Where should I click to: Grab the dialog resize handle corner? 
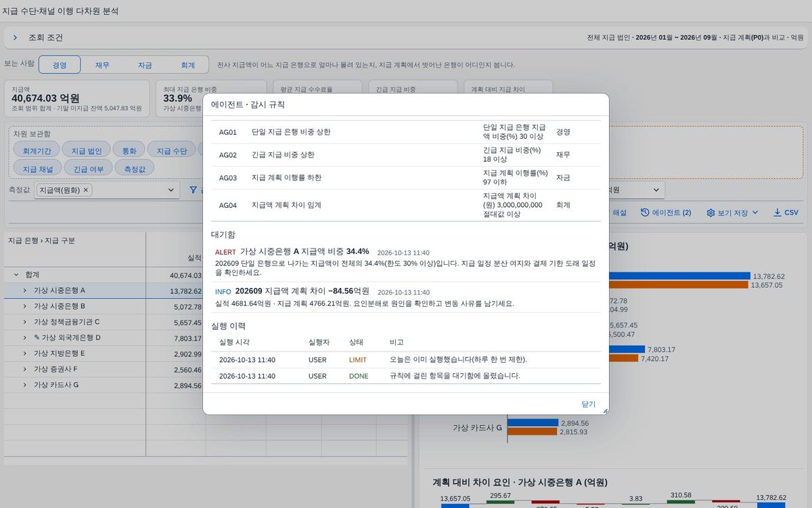click(606, 411)
